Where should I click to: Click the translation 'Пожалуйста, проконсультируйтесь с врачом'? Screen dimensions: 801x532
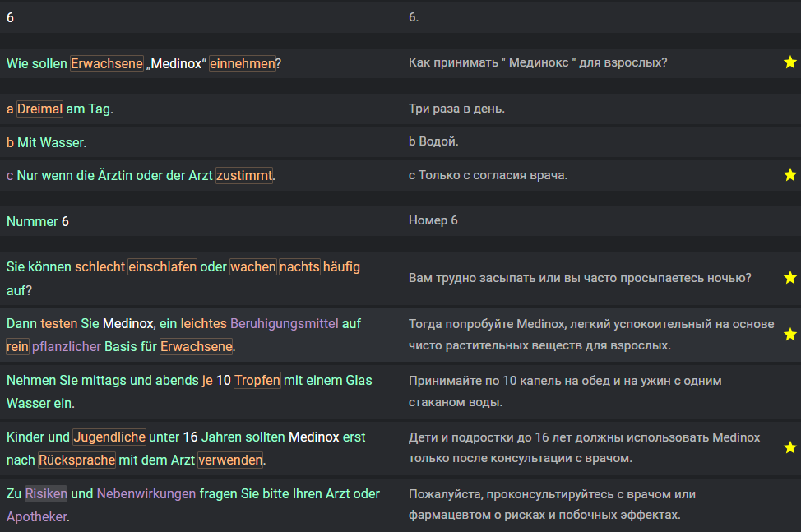[552, 504]
